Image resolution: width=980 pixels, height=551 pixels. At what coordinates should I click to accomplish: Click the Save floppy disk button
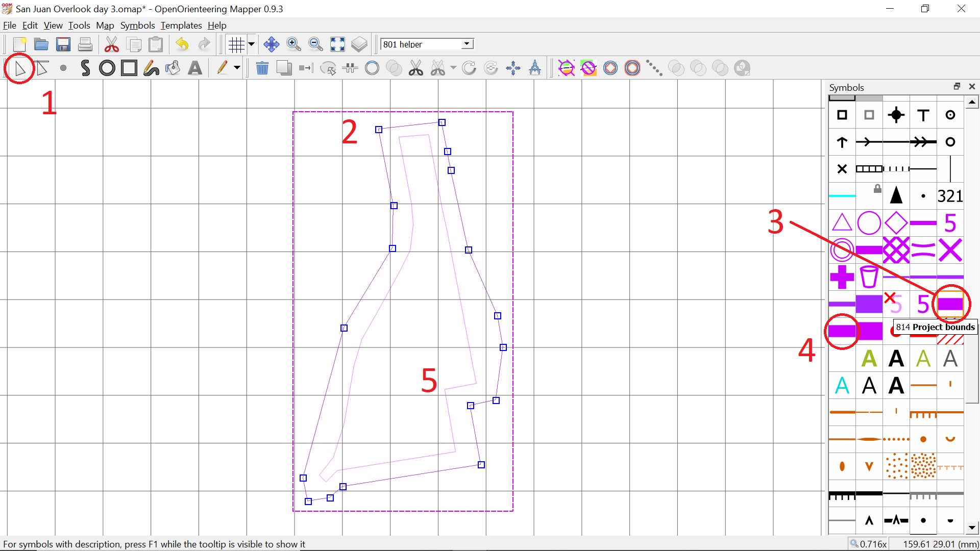pos(63,44)
